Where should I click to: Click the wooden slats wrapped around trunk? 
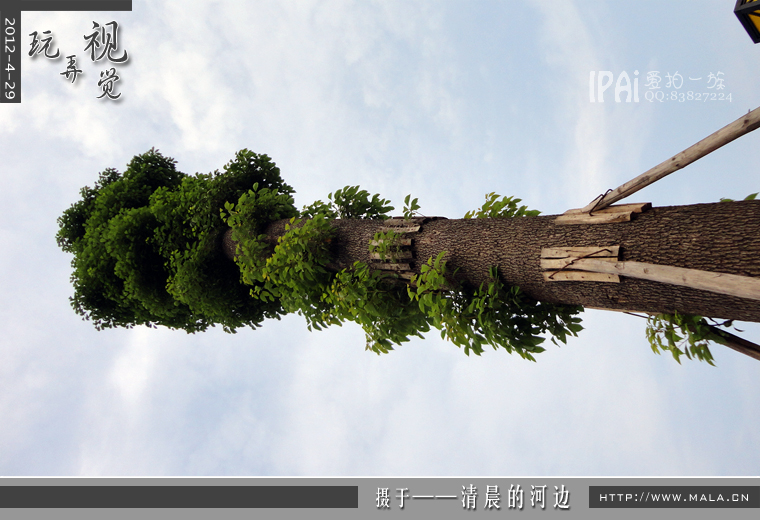click(393, 247)
